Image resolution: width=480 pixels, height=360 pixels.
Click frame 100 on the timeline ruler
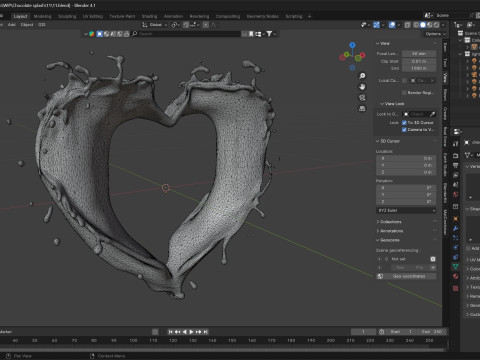pos(133,341)
